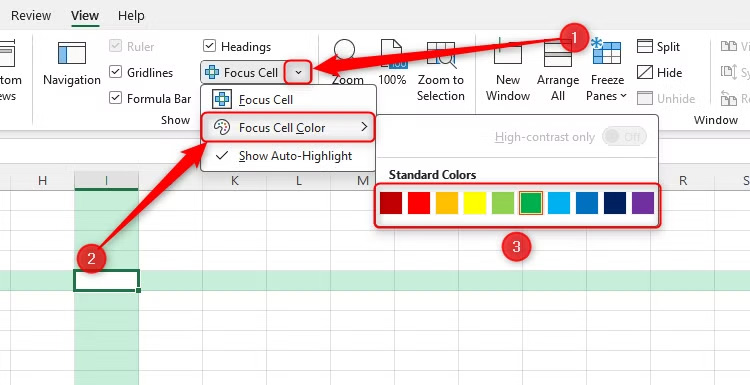
Task: Toggle the Ruler checkbox
Action: coord(115,46)
